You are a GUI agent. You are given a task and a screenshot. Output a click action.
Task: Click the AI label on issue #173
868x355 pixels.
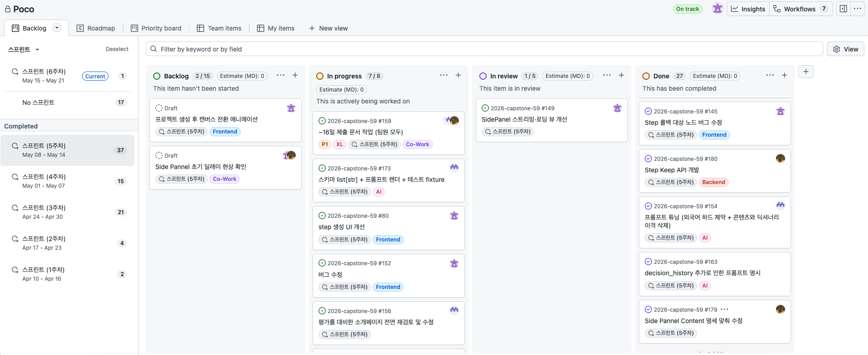379,192
